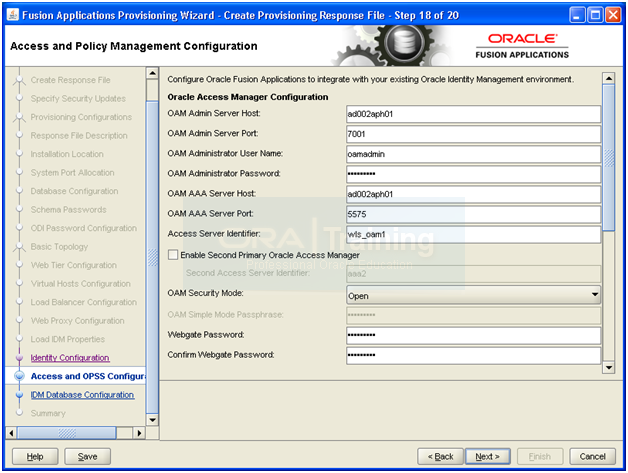This screenshot has height=473, width=628.
Task: Close the Provisioning Wizard window
Action: [x=613, y=15]
